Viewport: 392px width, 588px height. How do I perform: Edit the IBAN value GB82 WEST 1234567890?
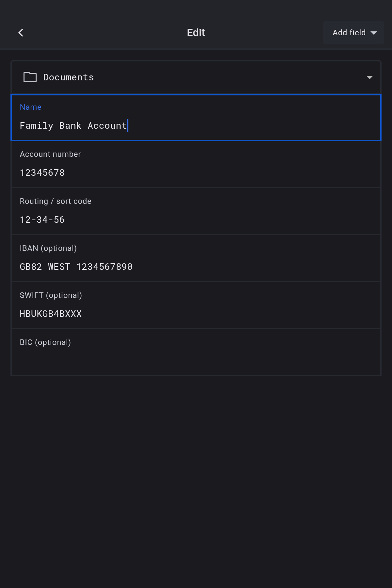[76, 267]
